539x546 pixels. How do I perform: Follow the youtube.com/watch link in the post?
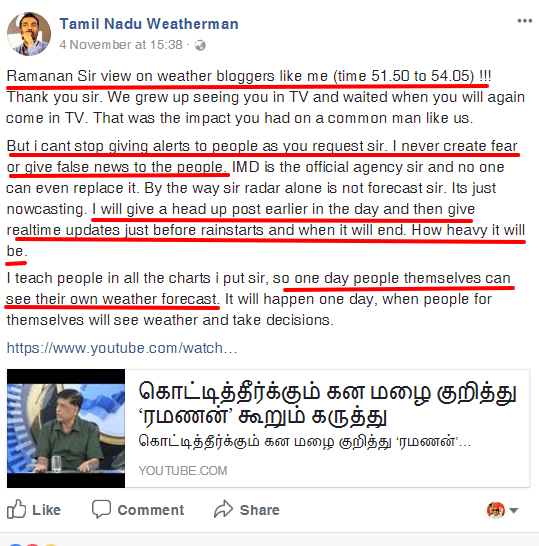tap(122, 348)
